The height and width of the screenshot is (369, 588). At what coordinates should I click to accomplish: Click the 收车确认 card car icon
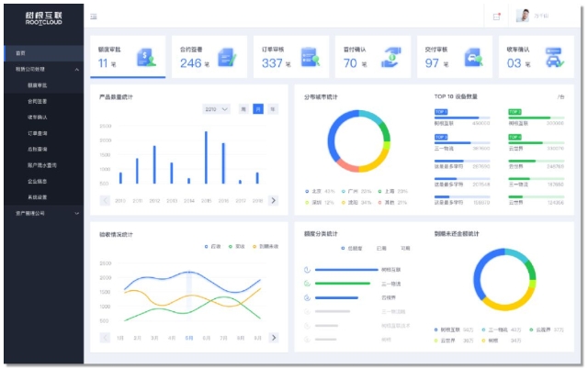(555, 59)
